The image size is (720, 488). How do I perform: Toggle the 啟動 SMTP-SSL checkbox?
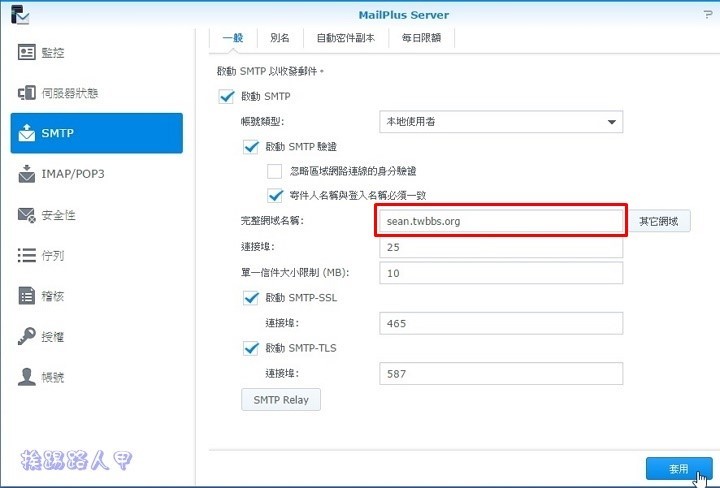click(x=251, y=297)
